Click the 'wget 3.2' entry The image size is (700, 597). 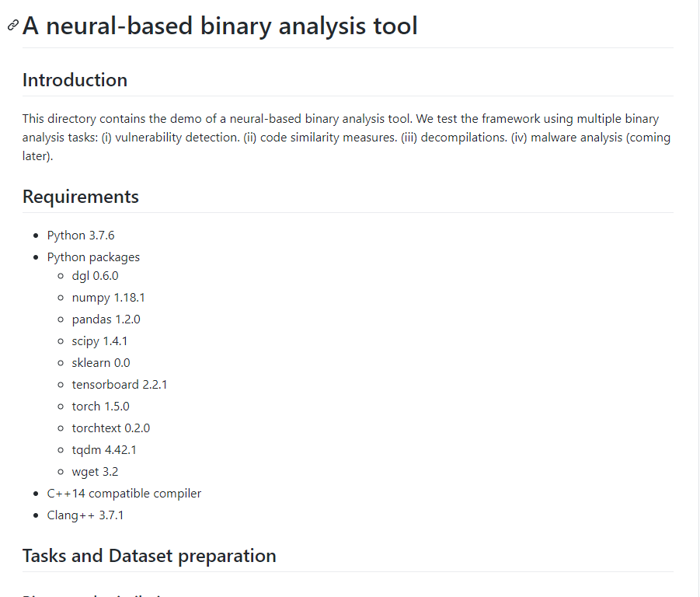coord(95,471)
